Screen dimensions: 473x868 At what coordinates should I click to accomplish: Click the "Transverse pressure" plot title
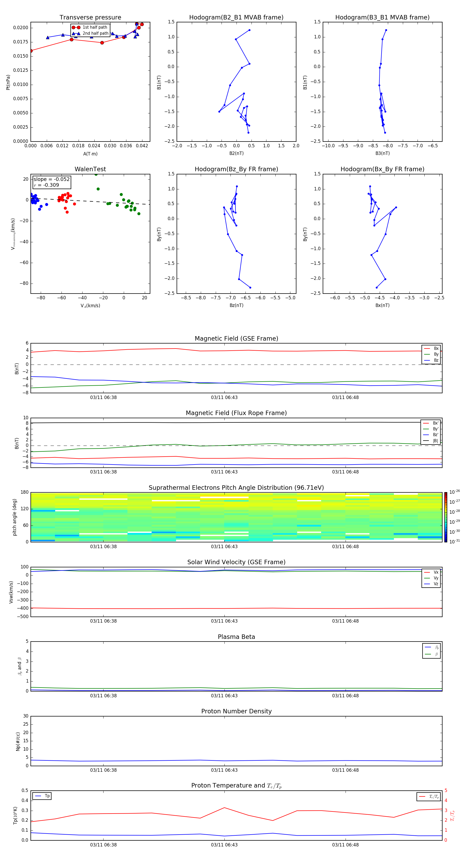(x=90, y=18)
